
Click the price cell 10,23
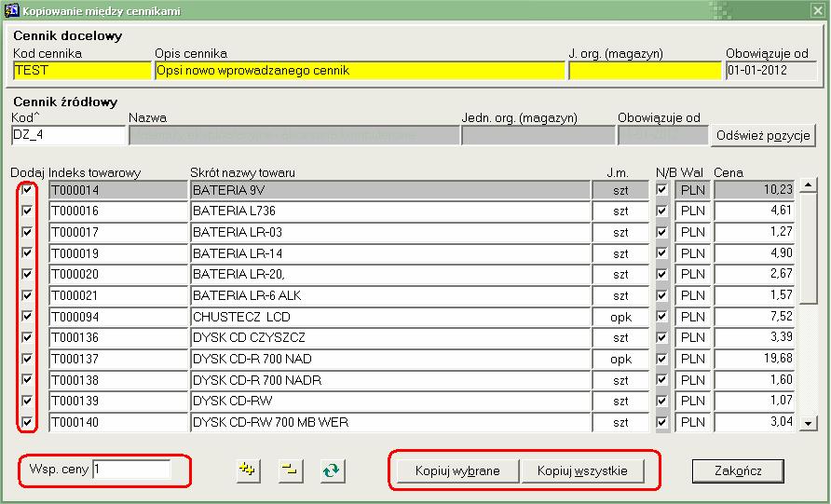(755, 190)
